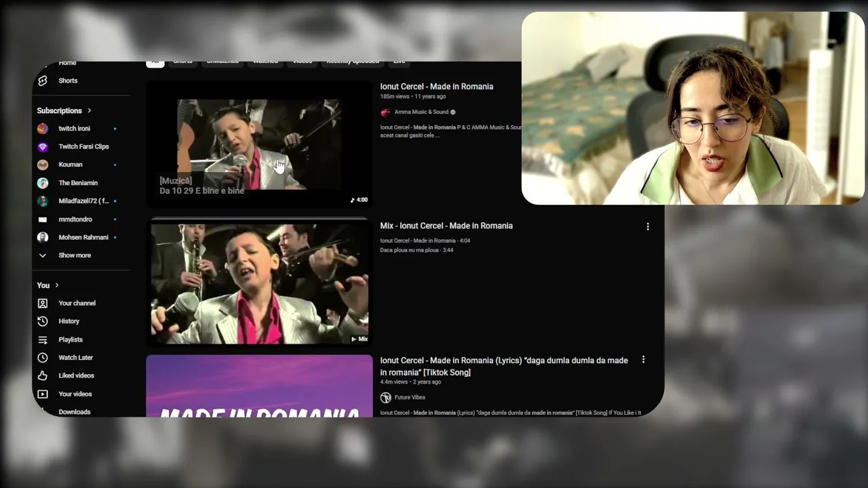Play the first Made in Romania video thumbnail
Image resolution: width=868 pixels, height=488 pixels.
[x=259, y=144]
